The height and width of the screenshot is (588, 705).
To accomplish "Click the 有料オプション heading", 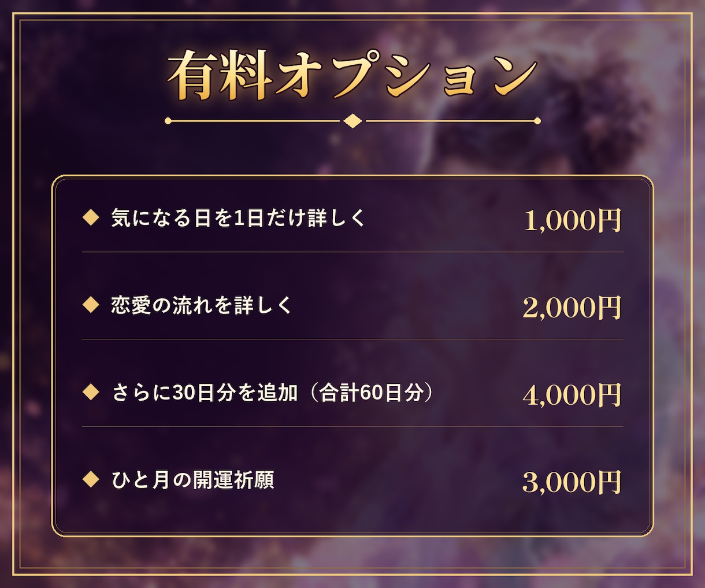I will pyautogui.click(x=352, y=75).
